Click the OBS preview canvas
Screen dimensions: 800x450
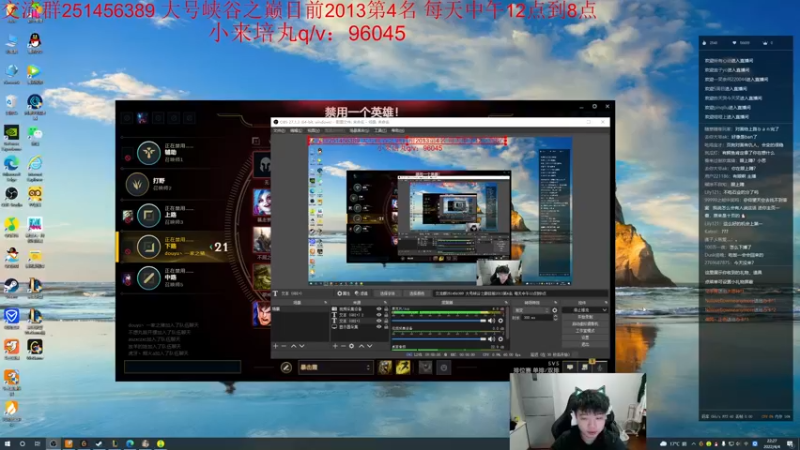point(440,211)
